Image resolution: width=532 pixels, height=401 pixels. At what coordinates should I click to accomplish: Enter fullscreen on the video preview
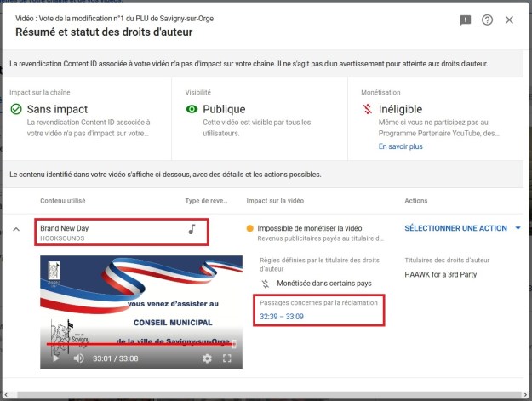coord(227,358)
